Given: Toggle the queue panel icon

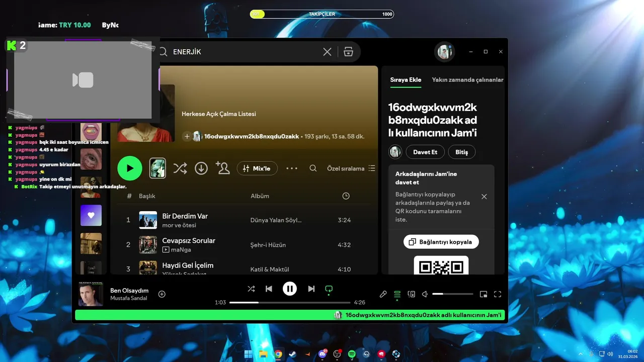Looking at the screenshot, I should 397,294.
